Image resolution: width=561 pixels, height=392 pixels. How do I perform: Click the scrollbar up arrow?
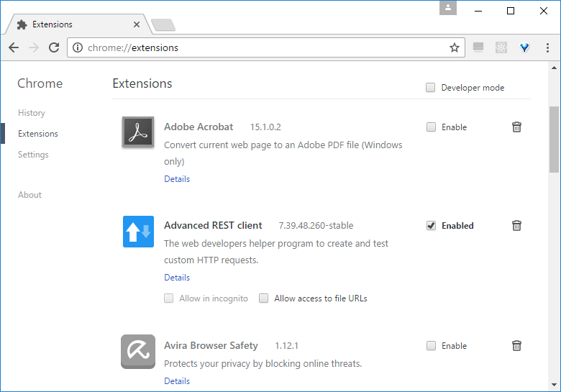coord(554,68)
